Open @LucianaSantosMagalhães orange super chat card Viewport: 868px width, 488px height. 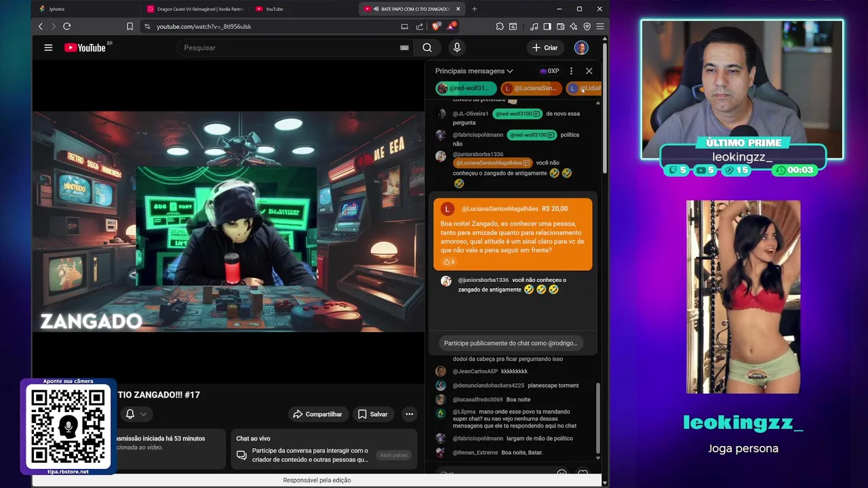point(513,235)
